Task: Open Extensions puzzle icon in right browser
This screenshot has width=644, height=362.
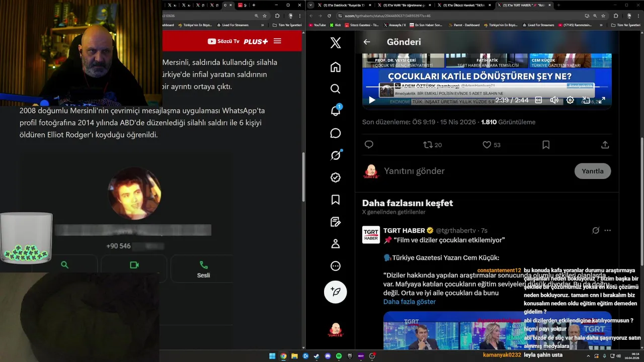Action: coord(615,16)
